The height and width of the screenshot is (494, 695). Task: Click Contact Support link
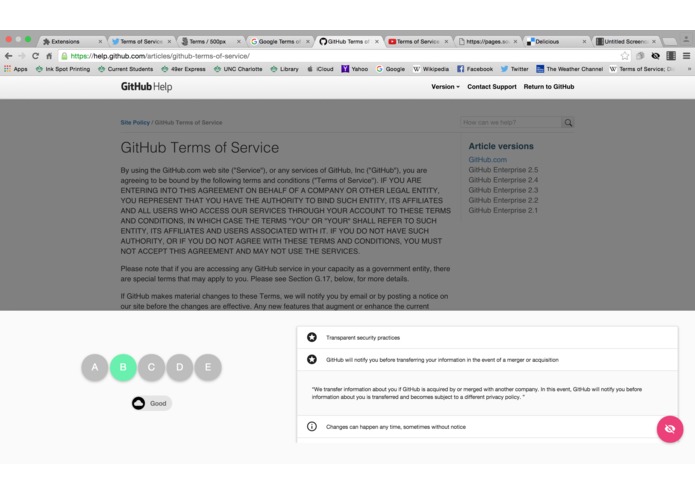pos(492,87)
